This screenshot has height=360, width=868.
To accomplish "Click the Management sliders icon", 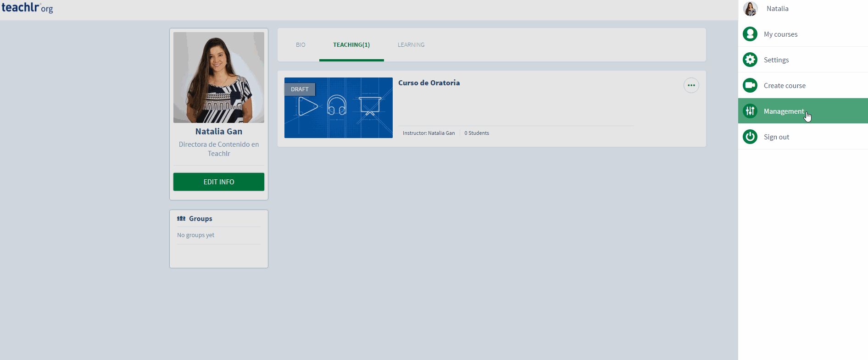I will [x=750, y=111].
